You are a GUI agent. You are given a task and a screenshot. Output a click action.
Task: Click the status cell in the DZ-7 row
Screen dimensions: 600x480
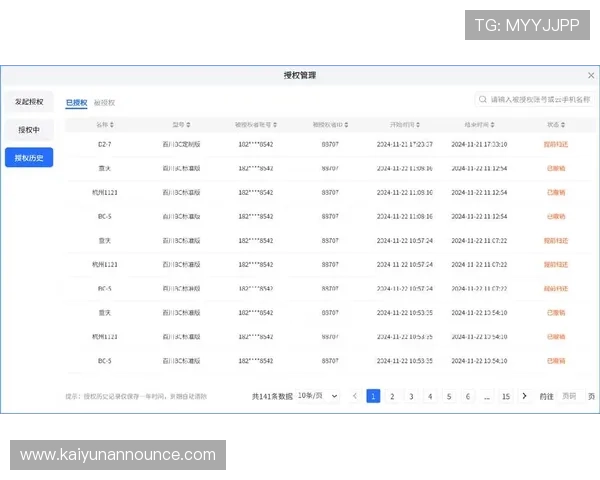(556, 144)
